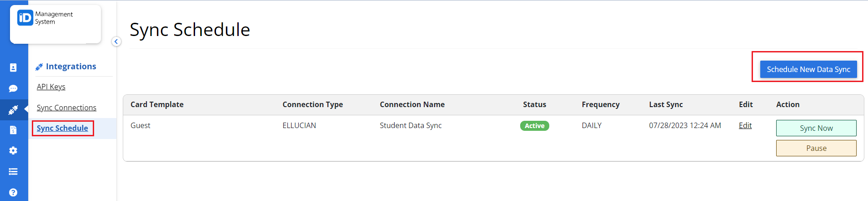Select the Guest card template cell

point(140,125)
